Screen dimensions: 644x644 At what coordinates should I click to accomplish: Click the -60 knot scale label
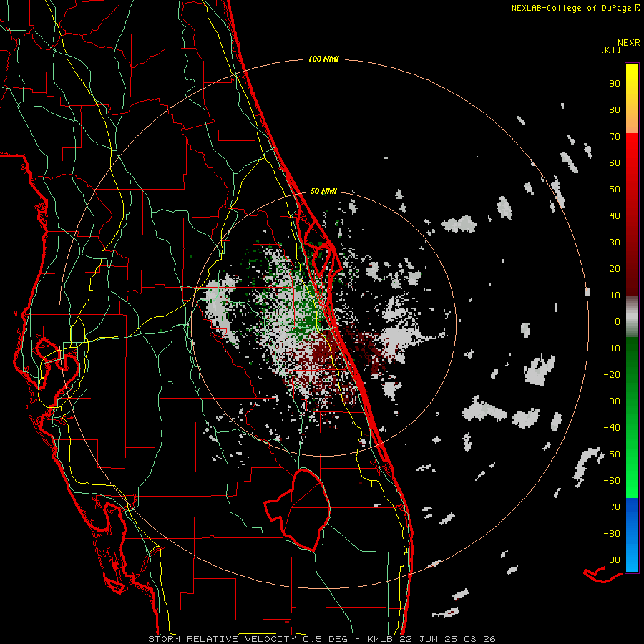point(612,481)
